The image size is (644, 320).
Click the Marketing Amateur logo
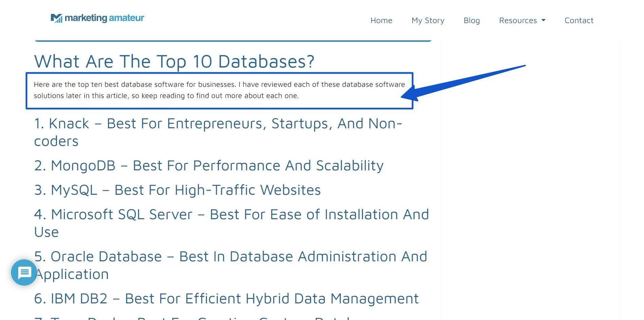[97, 18]
